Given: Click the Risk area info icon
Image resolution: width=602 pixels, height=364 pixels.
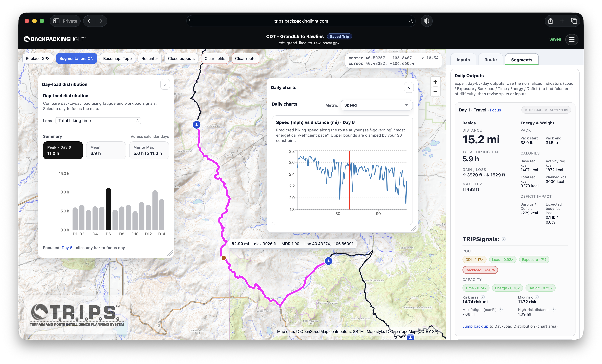Looking at the screenshot, I should (x=483, y=297).
